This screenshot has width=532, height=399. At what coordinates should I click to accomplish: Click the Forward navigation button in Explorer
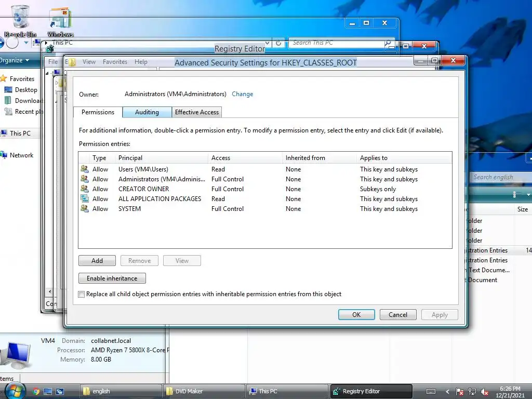pyautogui.click(x=12, y=43)
